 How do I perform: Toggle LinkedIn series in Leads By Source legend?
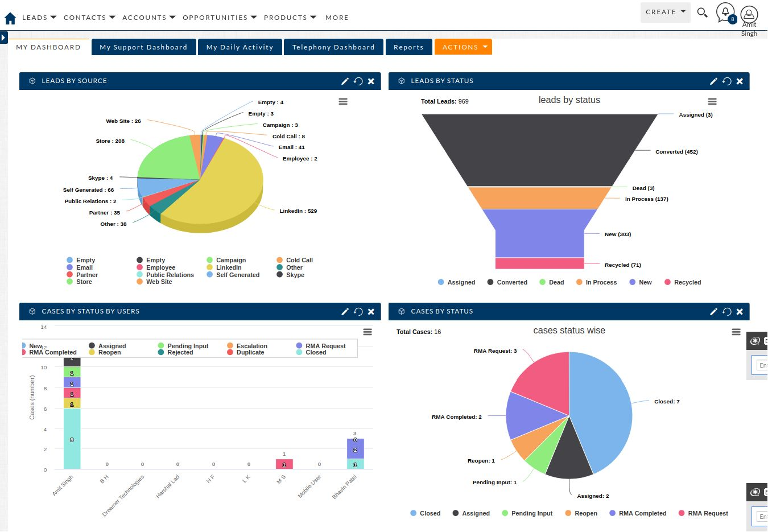pyautogui.click(x=224, y=267)
